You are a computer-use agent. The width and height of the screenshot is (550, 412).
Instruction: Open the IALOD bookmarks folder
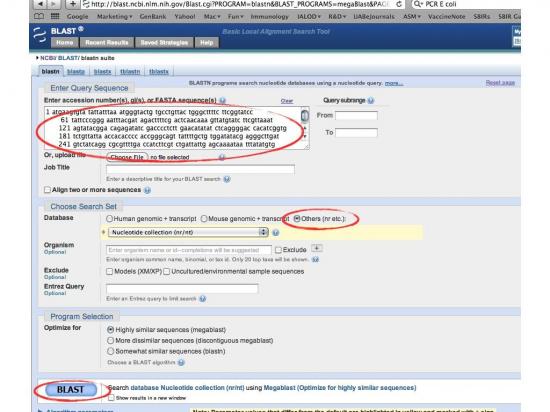pyautogui.click(x=309, y=16)
